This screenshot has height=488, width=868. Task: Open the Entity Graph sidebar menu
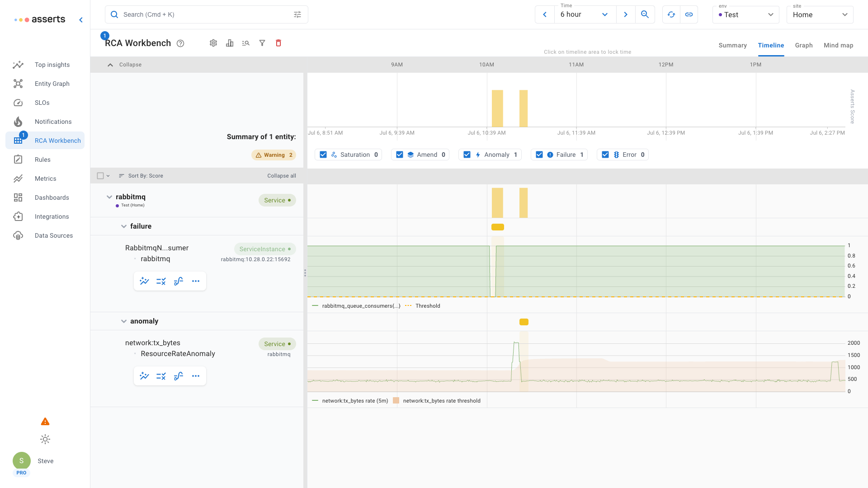(x=52, y=84)
